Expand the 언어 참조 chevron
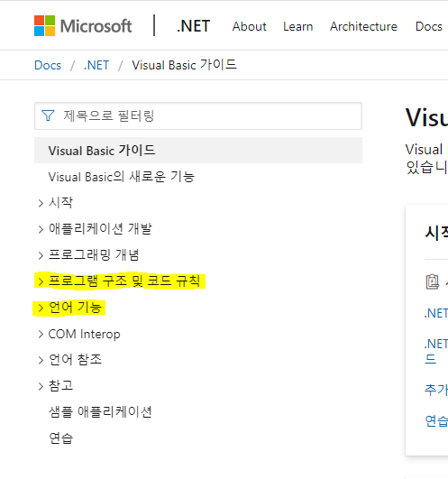The image size is (448, 479). [x=41, y=360]
